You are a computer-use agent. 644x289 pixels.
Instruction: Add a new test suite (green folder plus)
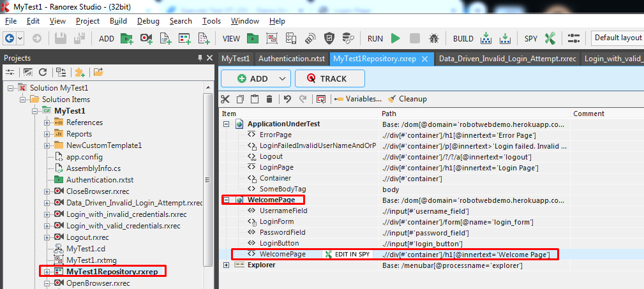pos(127,38)
